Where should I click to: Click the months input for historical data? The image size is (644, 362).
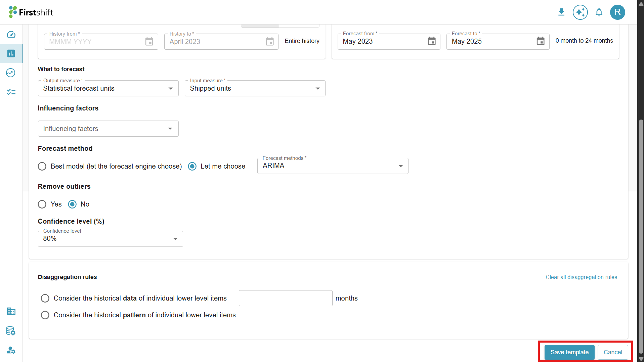286,298
